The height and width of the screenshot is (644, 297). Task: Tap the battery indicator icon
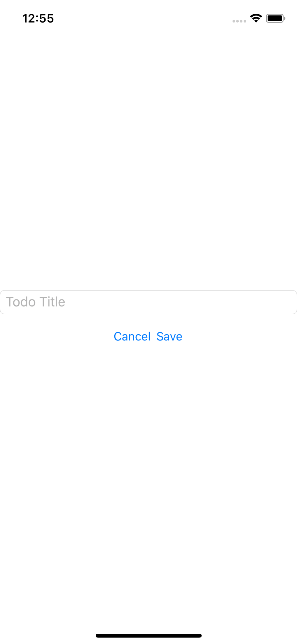[x=276, y=18]
